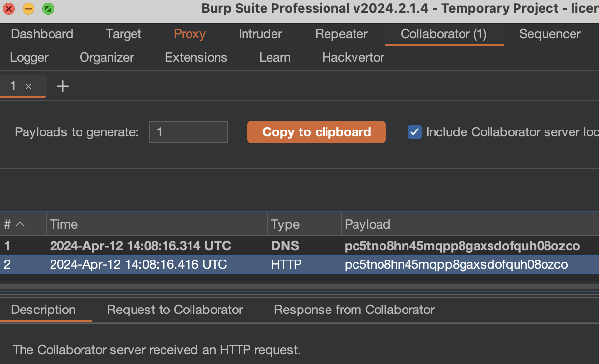Click the Payloads to generate field
This screenshot has width=599, height=364.
(188, 132)
